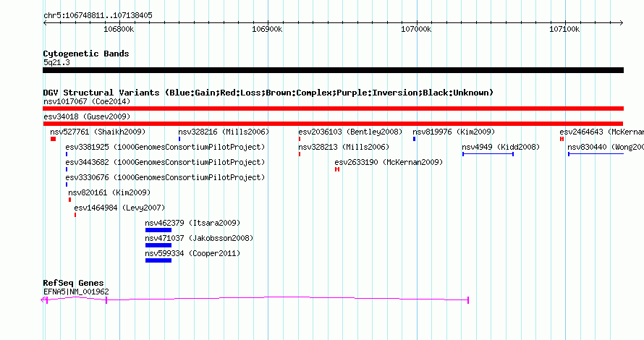The width and height of the screenshot is (644, 340).
Task: Click the red glyph under nsv328213
Action: [300, 154]
